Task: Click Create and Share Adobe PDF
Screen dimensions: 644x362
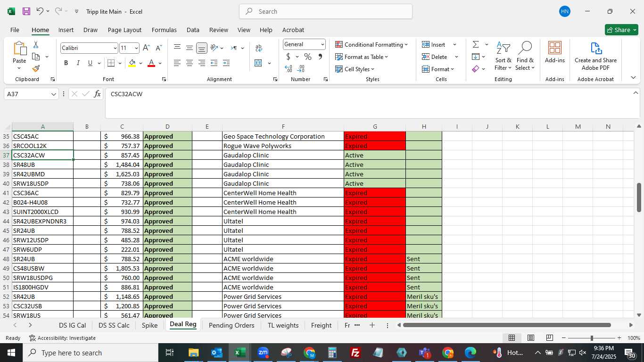Action: tap(595, 56)
